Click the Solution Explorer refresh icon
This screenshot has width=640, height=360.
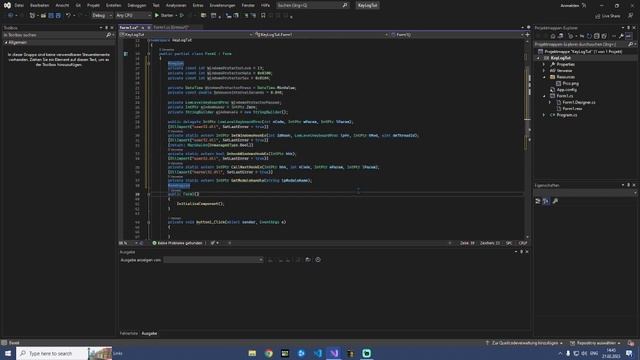(589, 36)
